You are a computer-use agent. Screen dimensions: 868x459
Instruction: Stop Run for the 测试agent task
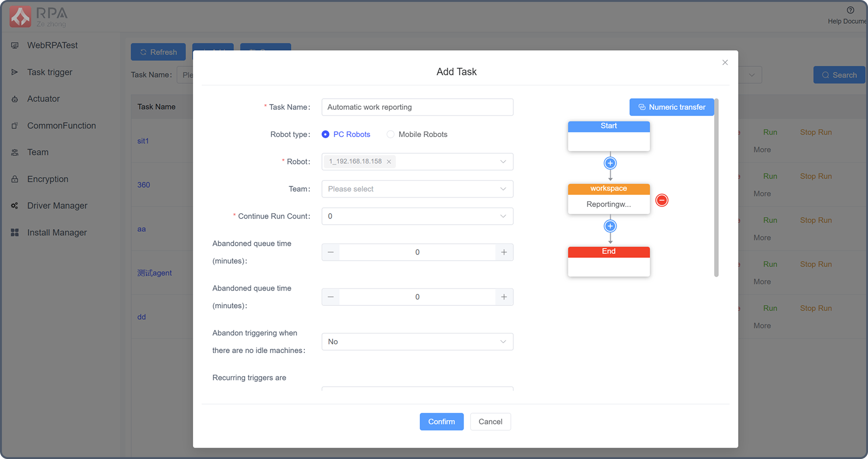[x=816, y=264]
